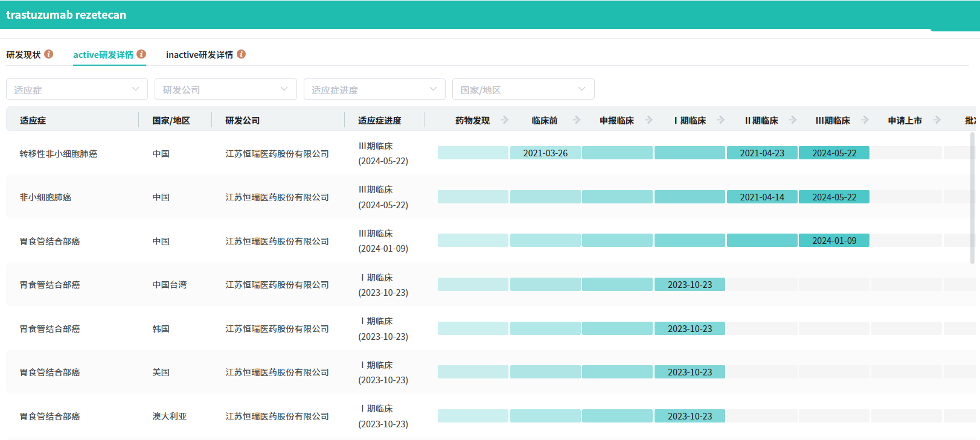Click arrow icon after I期临床 header
Viewport: 980px width, 440px height.
720,120
